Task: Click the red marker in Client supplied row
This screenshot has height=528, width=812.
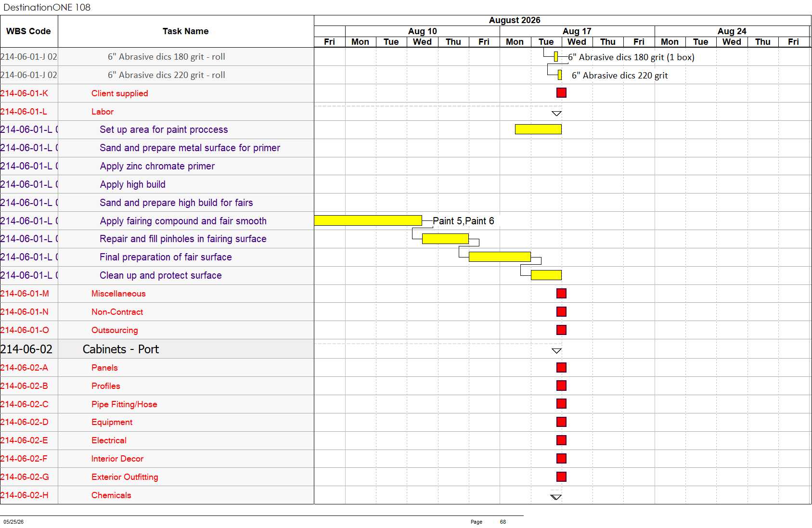Action: click(561, 93)
